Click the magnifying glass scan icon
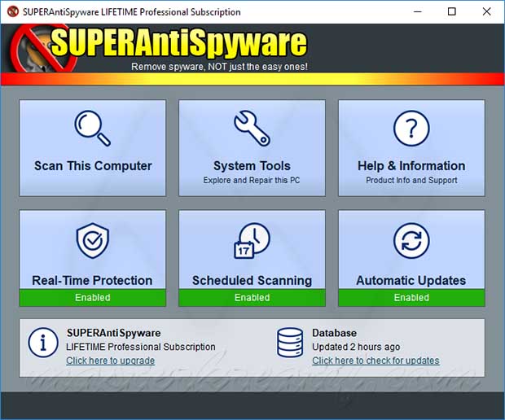This screenshot has width=505, height=420. [x=92, y=128]
